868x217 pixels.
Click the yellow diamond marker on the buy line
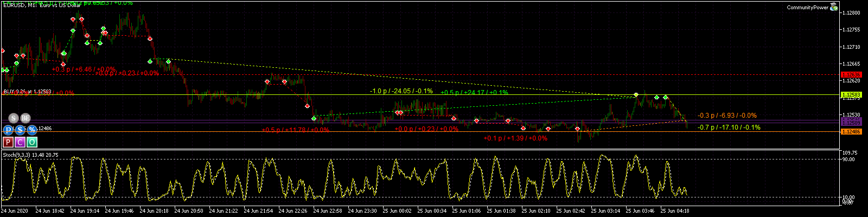click(636, 95)
